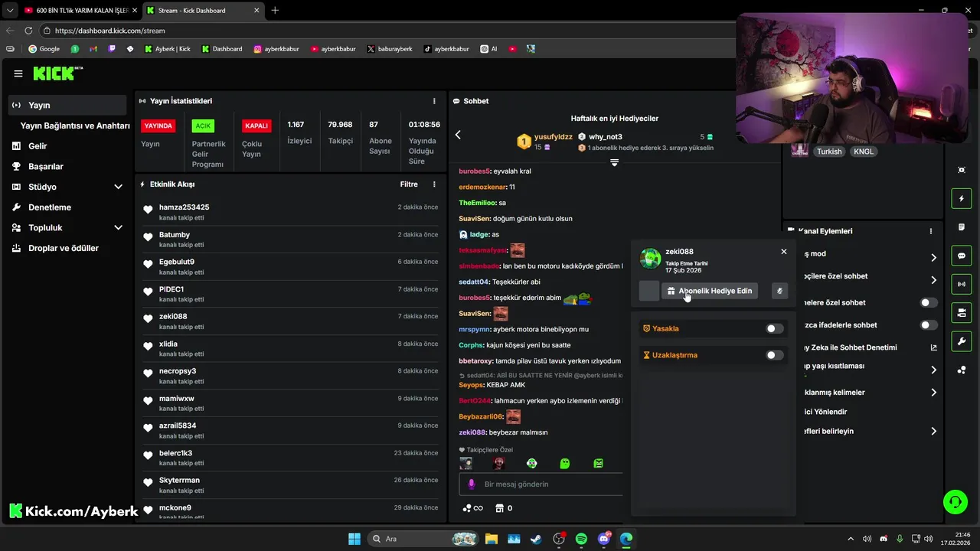Click the KNGL tag
The image size is (980, 551).
[x=864, y=152]
